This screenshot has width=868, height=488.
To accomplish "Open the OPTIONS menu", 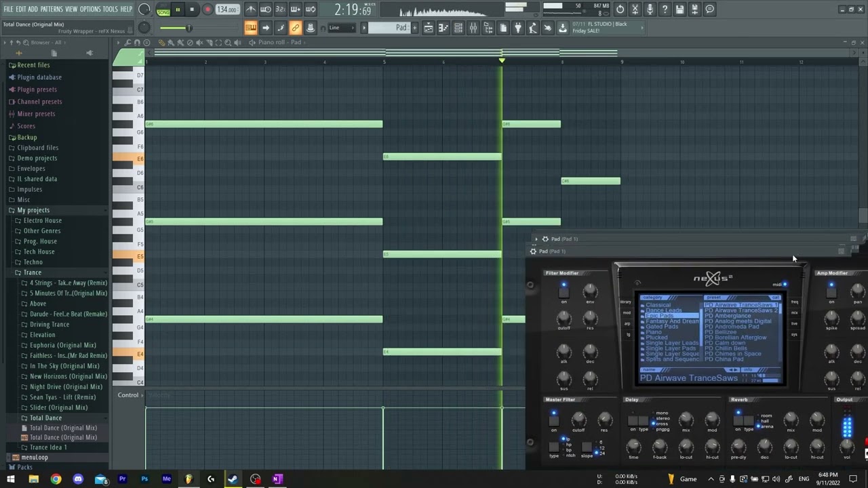I will (90, 9).
